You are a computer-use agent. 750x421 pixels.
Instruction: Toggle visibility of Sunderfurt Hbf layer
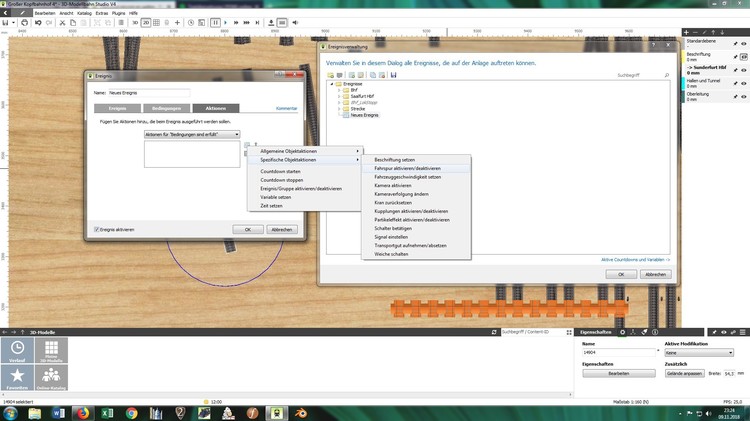(x=744, y=70)
